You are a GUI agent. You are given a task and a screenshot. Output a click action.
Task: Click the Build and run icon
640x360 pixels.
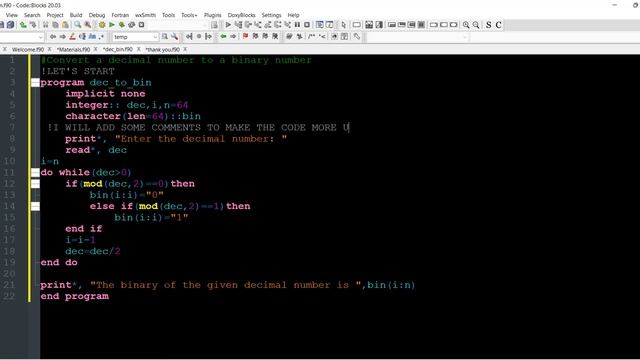click(x=122, y=25)
